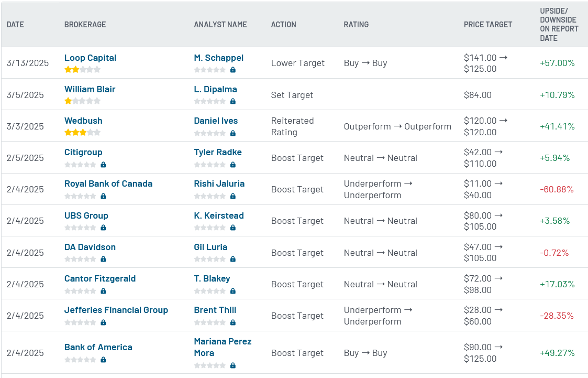Click the lock icon under Royal Bank of Canada
Viewport: 588px width, 378px height.
[104, 196]
